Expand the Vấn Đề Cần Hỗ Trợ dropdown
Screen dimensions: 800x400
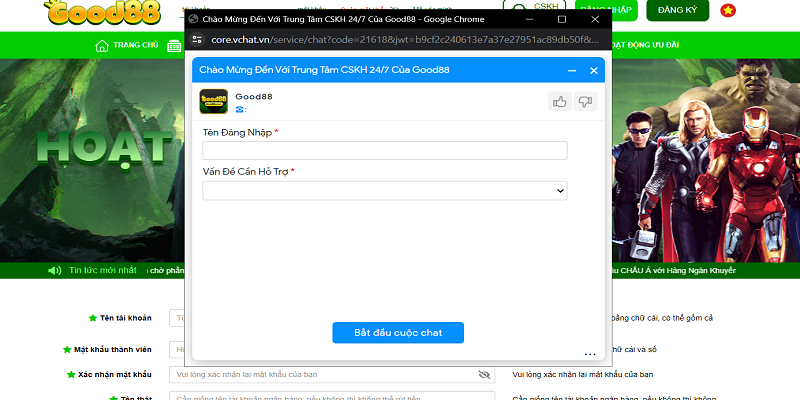385,190
